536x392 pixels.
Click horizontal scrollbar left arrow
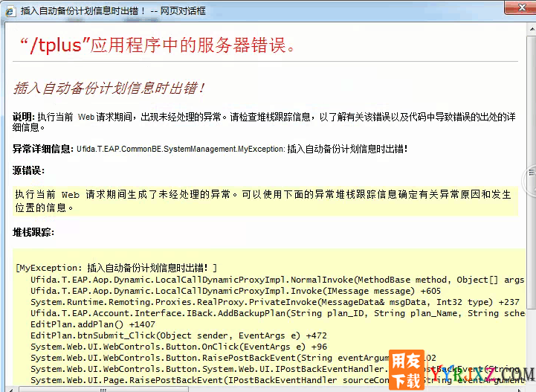(11, 390)
